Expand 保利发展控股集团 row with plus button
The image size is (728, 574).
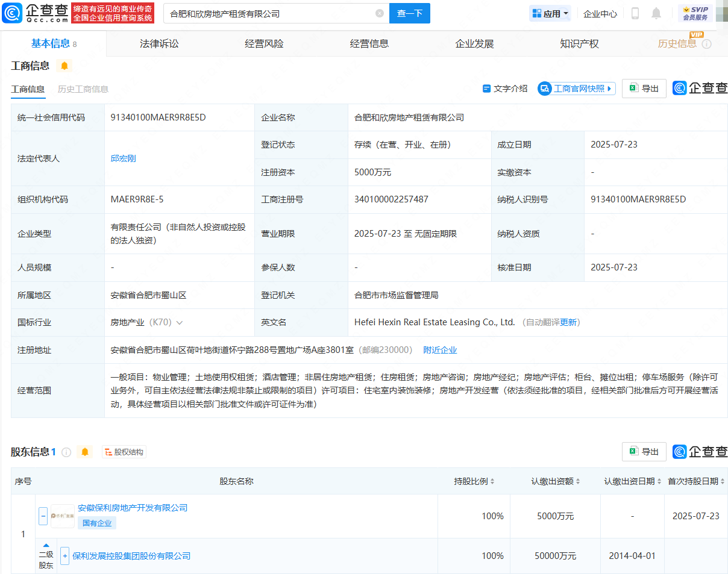tap(65, 556)
